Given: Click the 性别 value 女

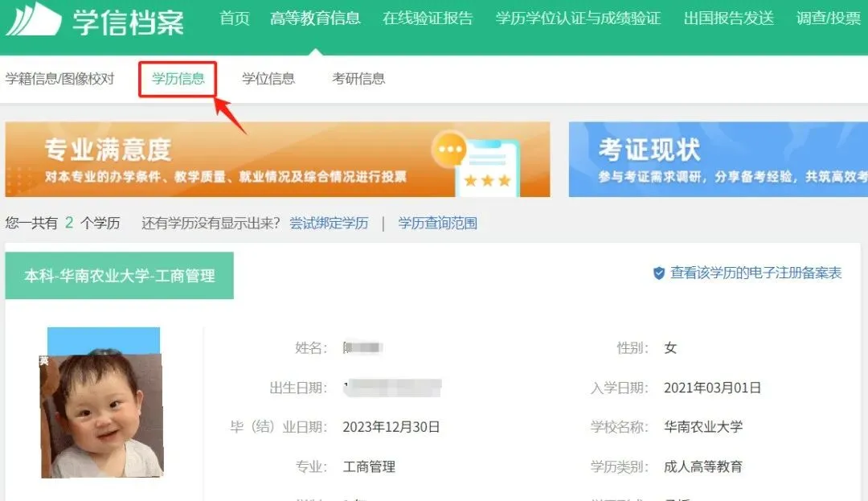Looking at the screenshot, I should (670, 347).
